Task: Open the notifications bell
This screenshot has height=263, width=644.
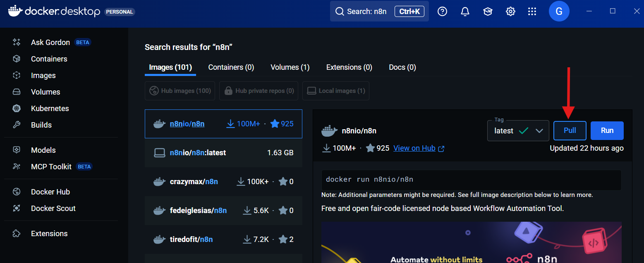Action: point(465,11)
